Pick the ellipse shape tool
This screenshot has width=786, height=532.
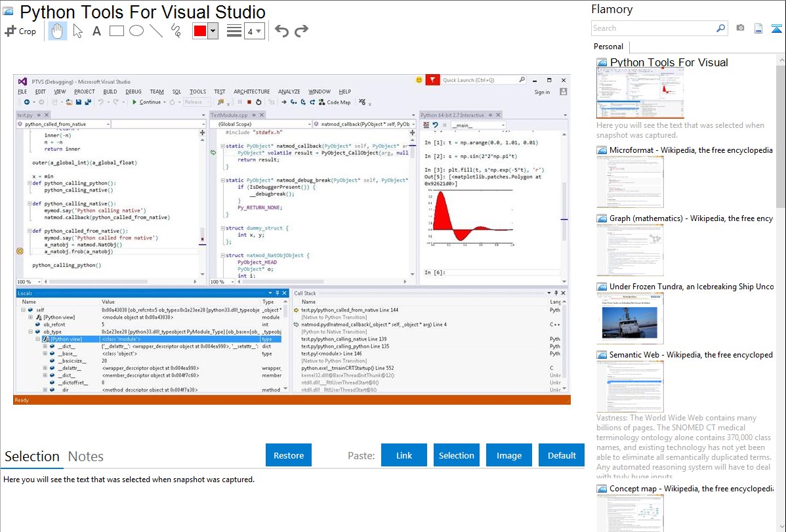(136, 31)
